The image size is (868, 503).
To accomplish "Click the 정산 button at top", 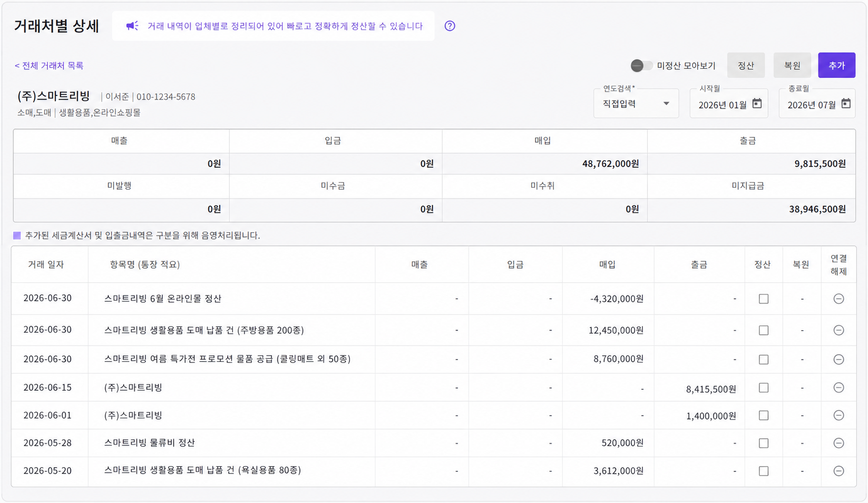I will [x=746, y=65].
